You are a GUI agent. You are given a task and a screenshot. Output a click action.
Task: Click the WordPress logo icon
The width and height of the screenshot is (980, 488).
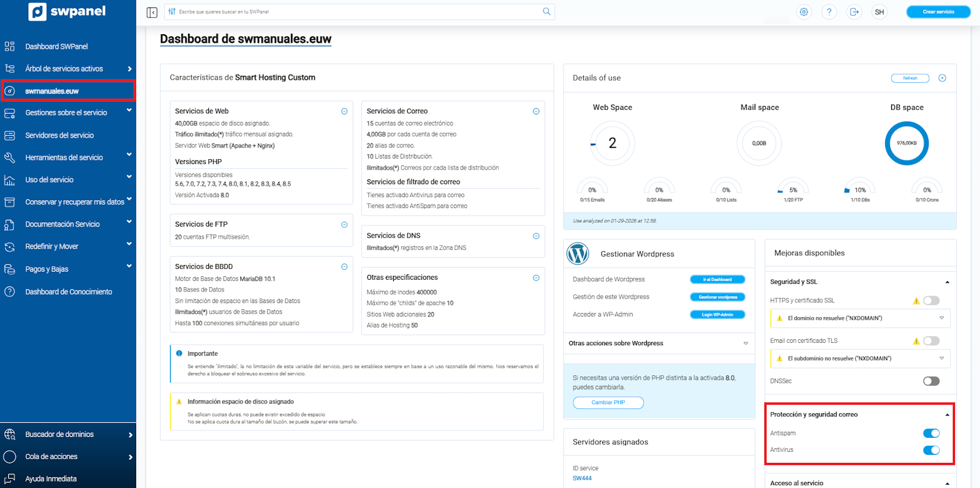pos(578,253)
